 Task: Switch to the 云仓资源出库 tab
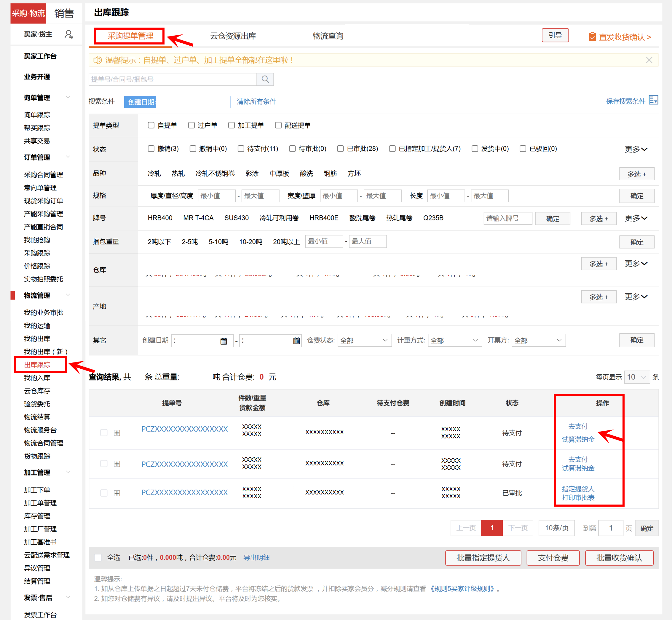[233, 36]
